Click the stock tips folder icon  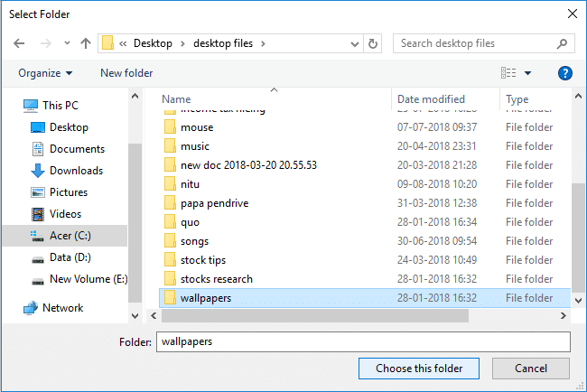[170, 260]
